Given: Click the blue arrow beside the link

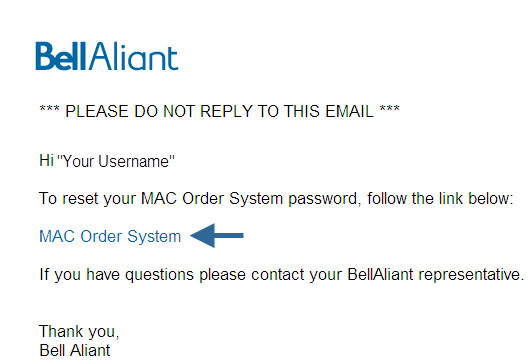Looking at the screenshot, I should point(217,236).
